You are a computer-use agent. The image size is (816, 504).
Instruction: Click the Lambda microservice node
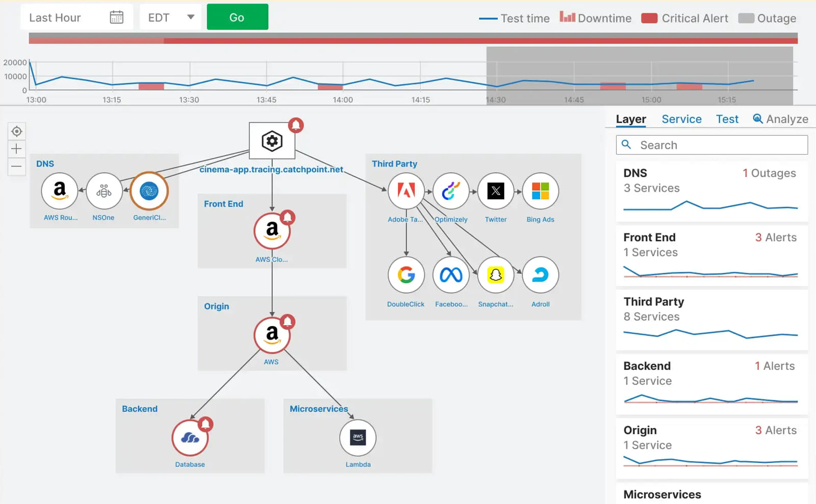358,438
